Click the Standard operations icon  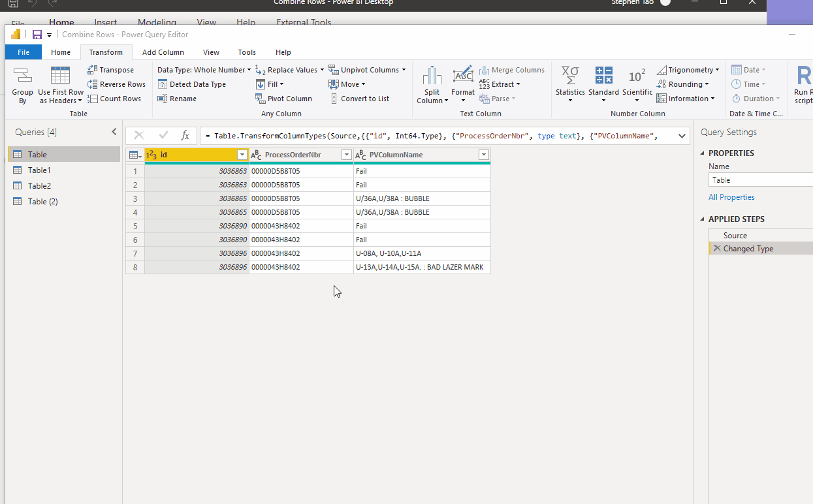point(603,75)
